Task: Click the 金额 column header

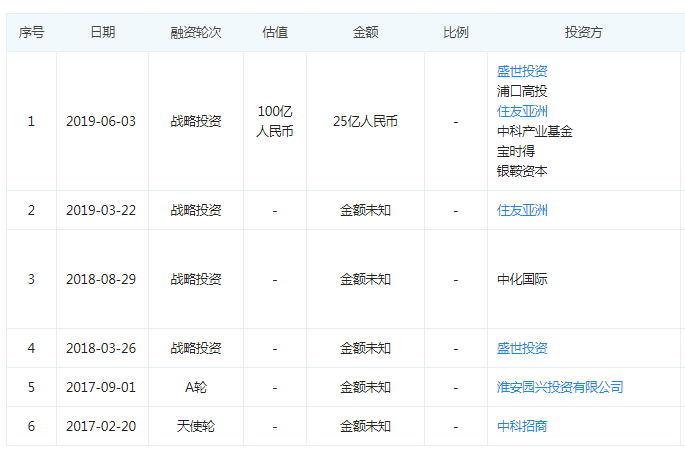Action: [x=366, y=32]
